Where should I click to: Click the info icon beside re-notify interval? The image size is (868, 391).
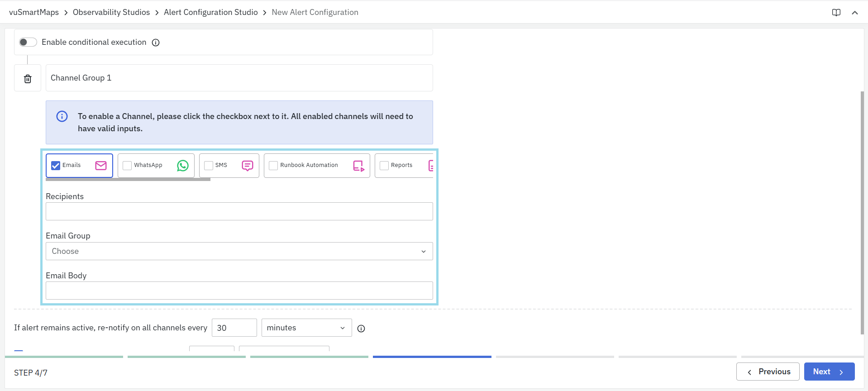point(361,329)
